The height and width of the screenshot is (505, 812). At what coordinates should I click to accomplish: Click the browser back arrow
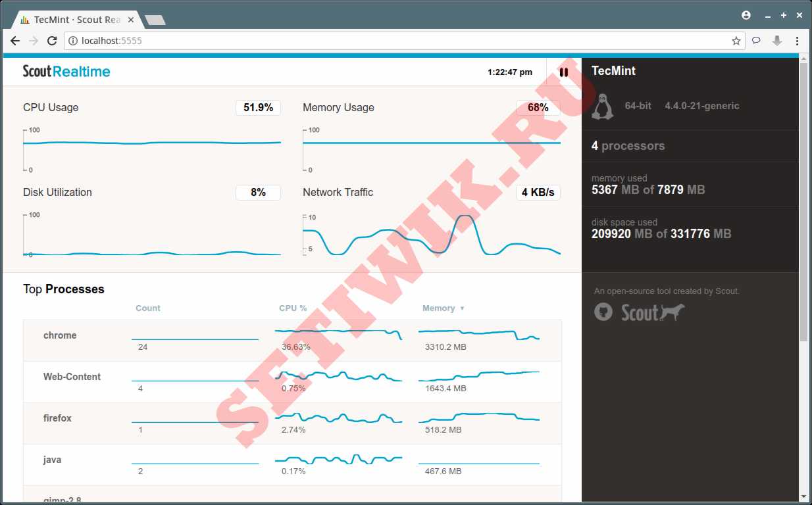tap(14, 41)
